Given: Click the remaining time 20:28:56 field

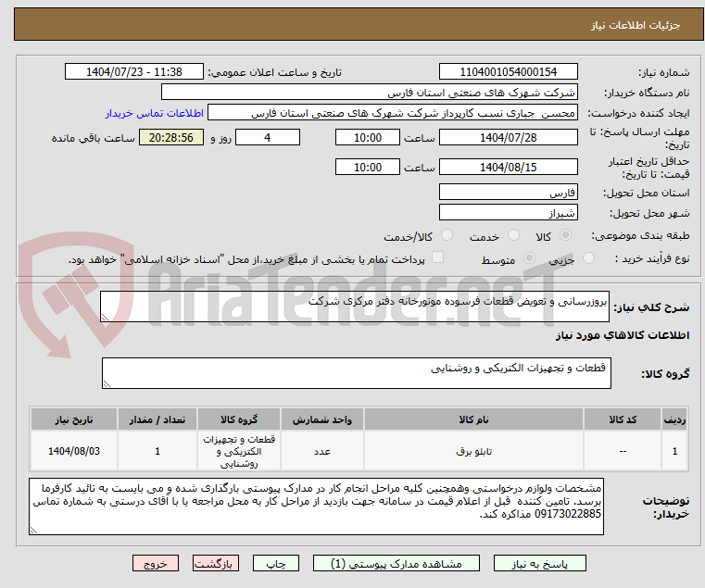Looking at the screenshot, I should 170,137.
